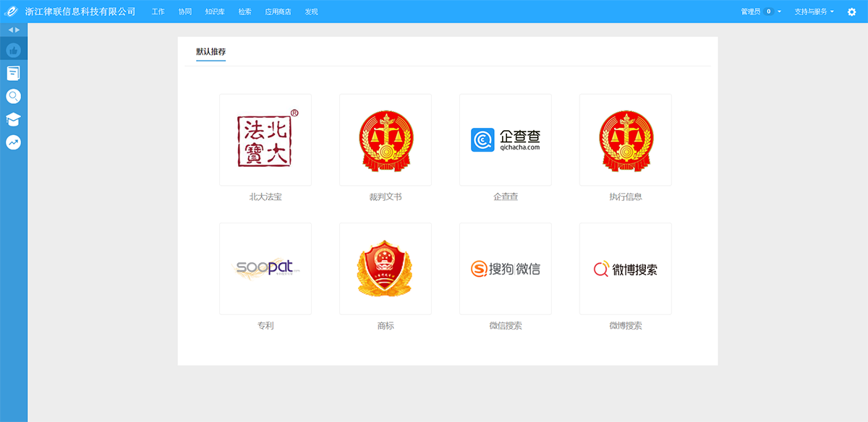Open the 工作 menu

(158, 12)
